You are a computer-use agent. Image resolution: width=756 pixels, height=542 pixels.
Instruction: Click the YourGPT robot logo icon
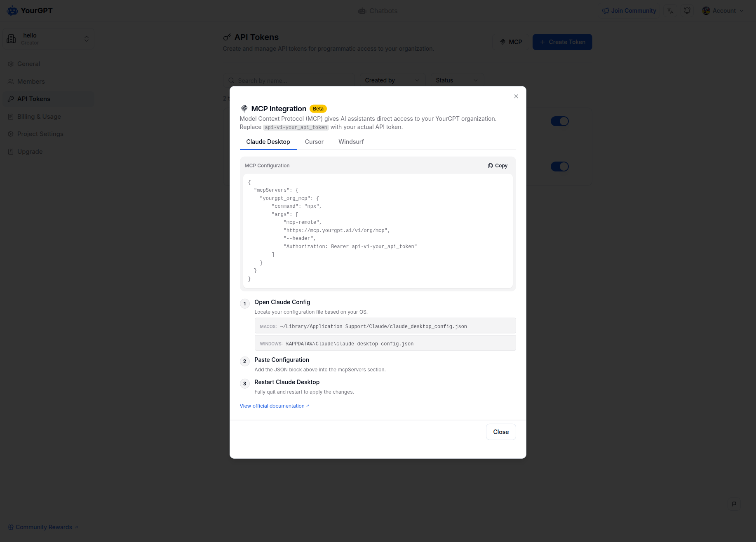click(x=12, y=11)
